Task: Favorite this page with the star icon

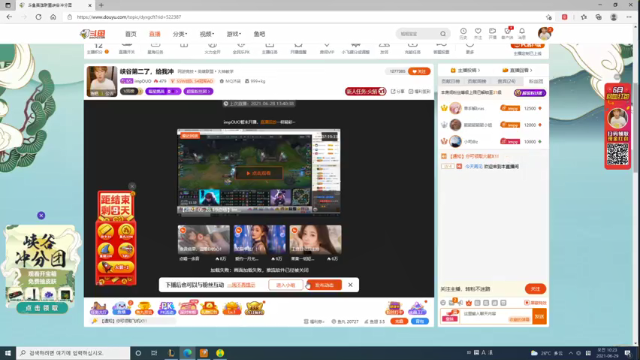Action: click(549, 17)
